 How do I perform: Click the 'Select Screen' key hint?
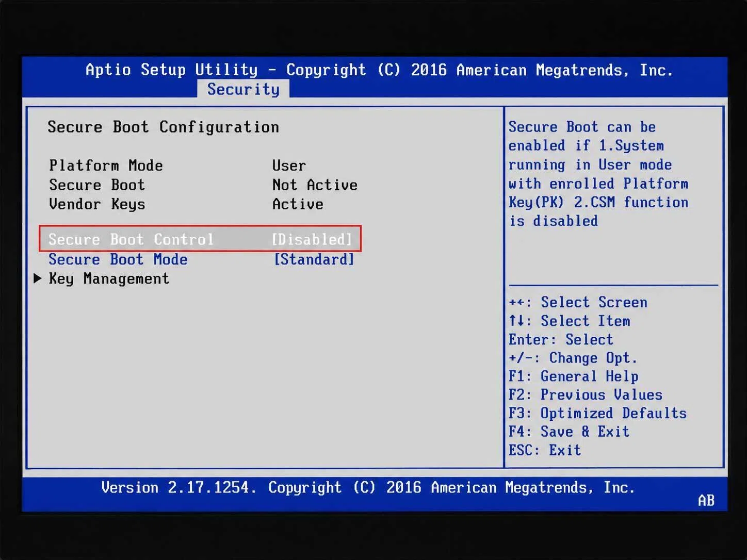pyautogui.click(x=578, y=302)
